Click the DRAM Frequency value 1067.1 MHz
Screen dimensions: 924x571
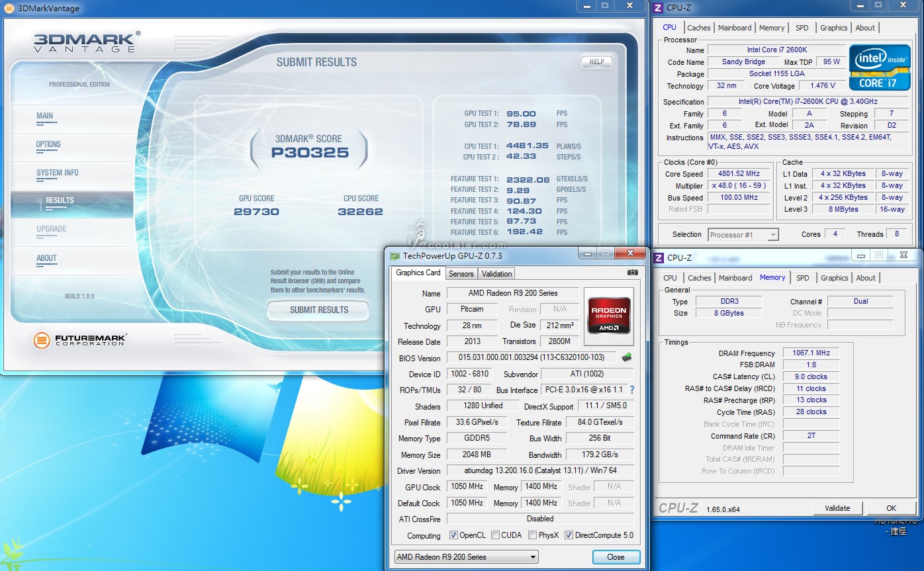[x=811, y=353]
